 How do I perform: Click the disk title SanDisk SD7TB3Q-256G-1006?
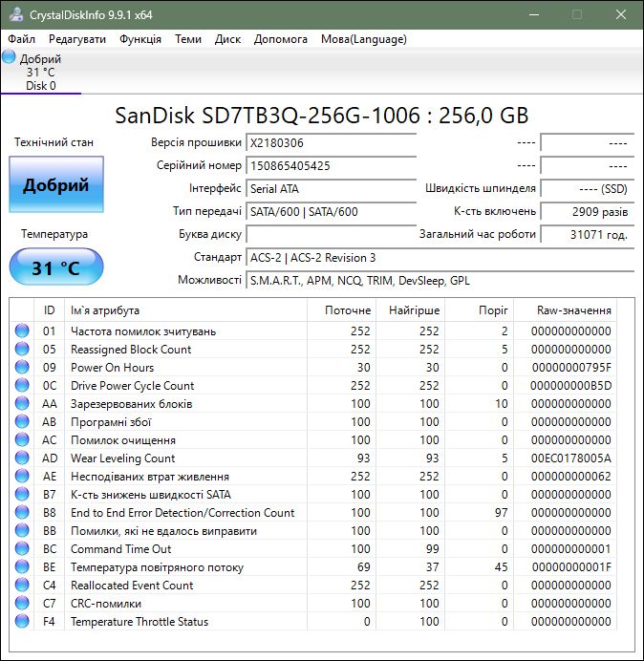[x=268, y=116]
